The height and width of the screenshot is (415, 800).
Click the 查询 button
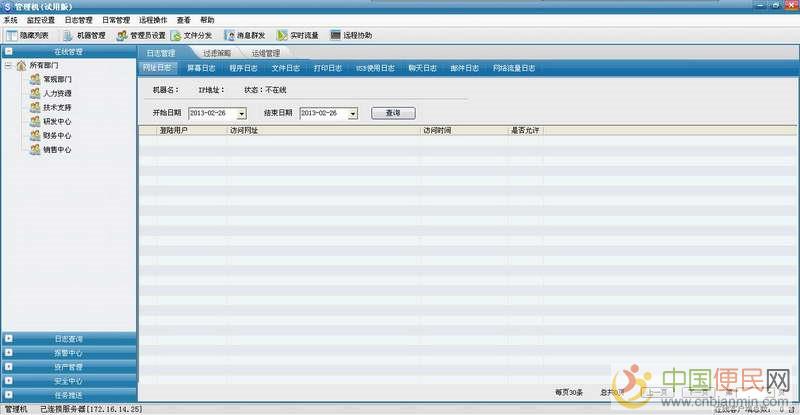pyautogui.click(x=393, y=113)
